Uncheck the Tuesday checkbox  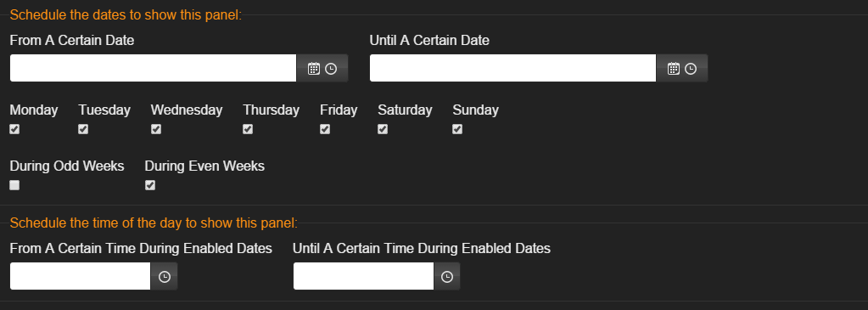tap(83, 129)
